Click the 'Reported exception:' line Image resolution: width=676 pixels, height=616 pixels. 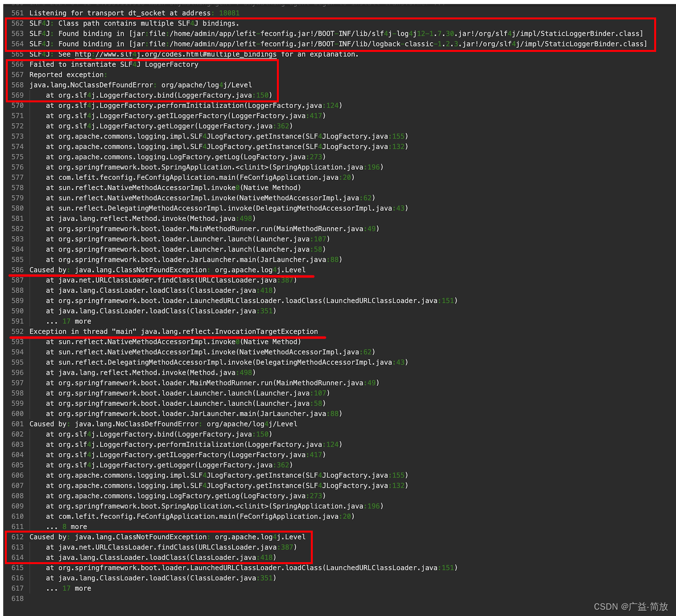(68, 75)
